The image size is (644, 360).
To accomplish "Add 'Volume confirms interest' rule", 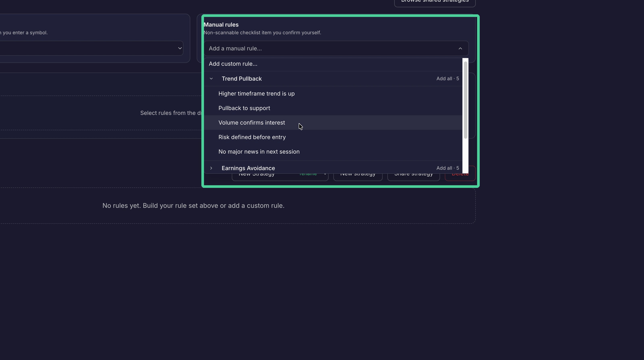I will (333, 123).
